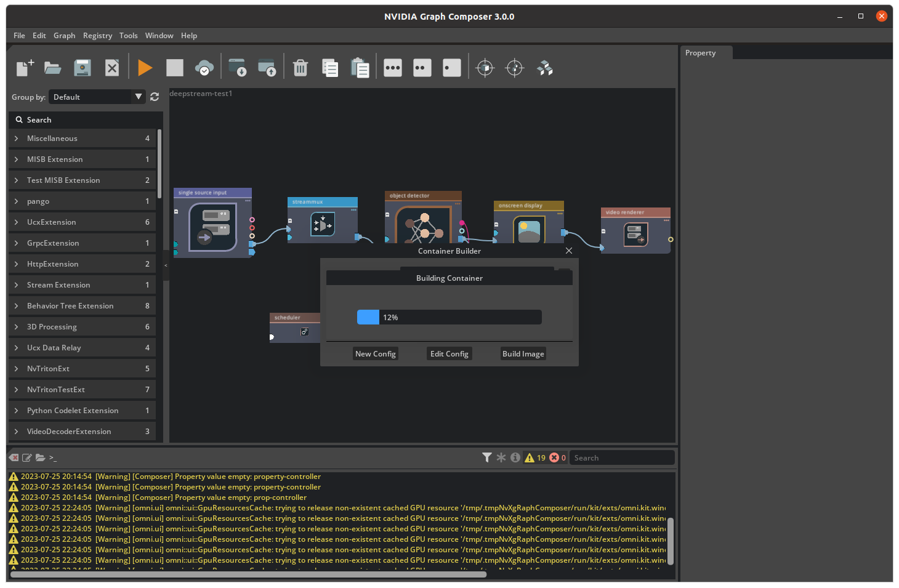This screenshot has height=588, width=899.
Task: Copy selection using copy icon
Action: 330,68
